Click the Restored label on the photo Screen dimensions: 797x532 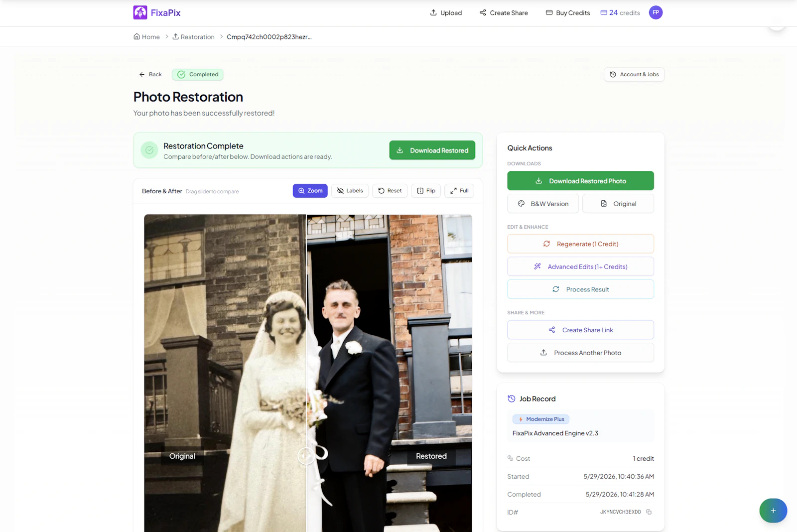[431, 456]
